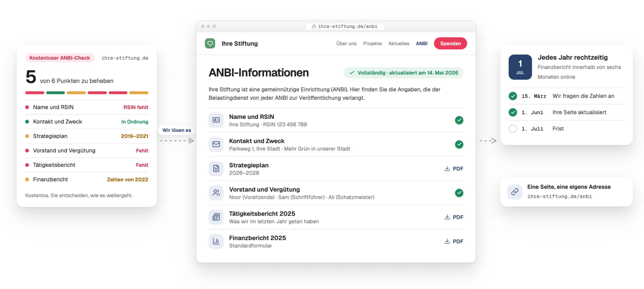Viewport: 644px width, 289px height.
Task: Click the green checkmark on the Name und RSIN row
Action: click(459, 120)
